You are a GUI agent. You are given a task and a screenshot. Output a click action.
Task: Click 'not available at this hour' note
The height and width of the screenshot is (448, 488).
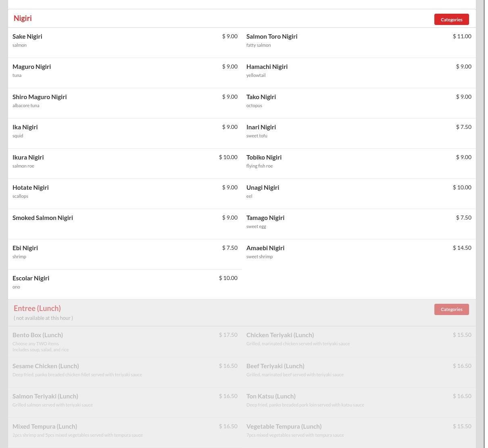(43, 318)
